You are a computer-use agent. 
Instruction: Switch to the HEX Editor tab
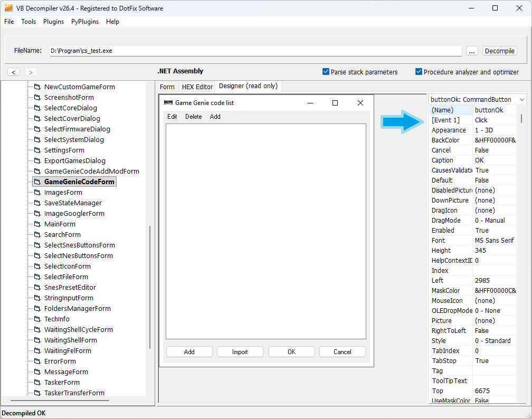(197, 87)
